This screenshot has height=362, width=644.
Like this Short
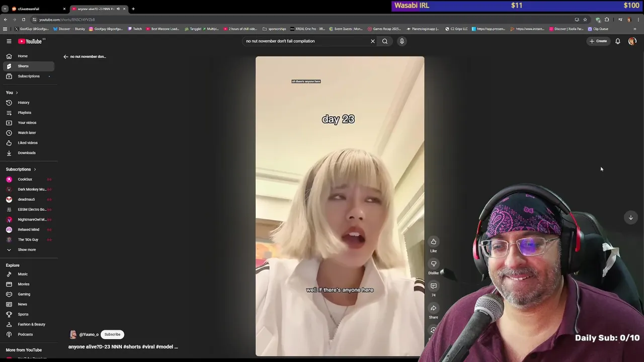(x=433, y=242)
